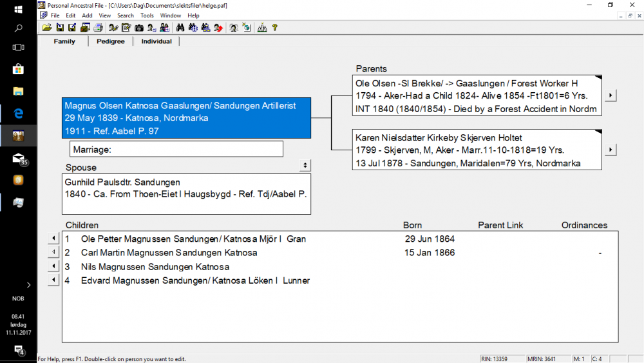This screenshot has height=363, width=644.
Task: Click the Match/Merge two faces icon
Action: coord(234,28)
